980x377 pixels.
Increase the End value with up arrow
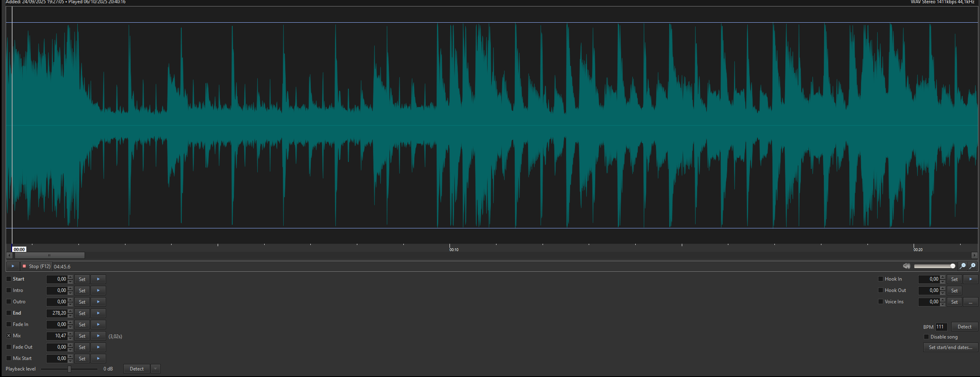[70, 311]
